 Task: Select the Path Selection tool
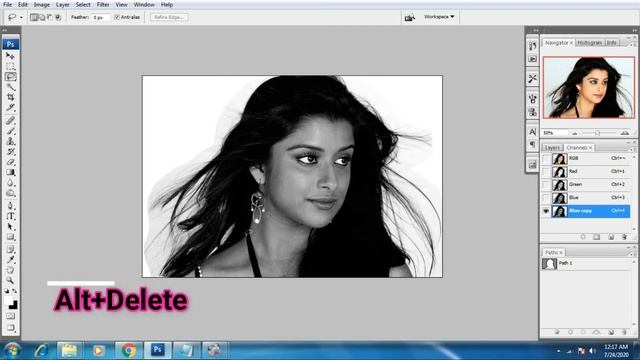pos(10,227)
